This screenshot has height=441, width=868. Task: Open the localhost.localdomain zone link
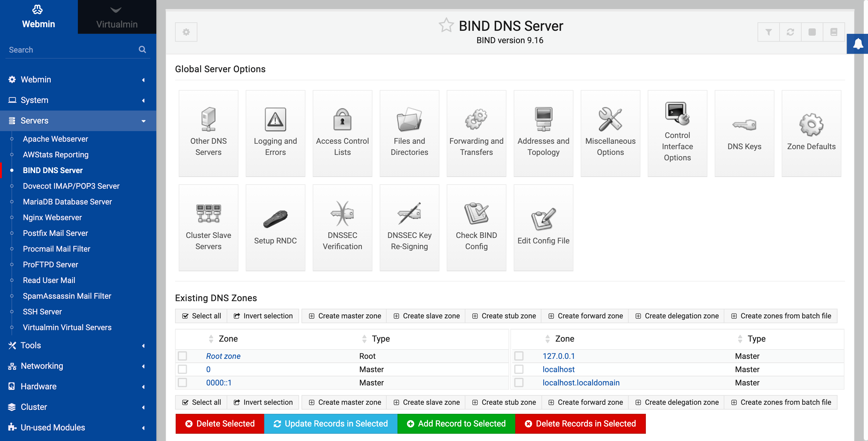(x=581, y=382)
